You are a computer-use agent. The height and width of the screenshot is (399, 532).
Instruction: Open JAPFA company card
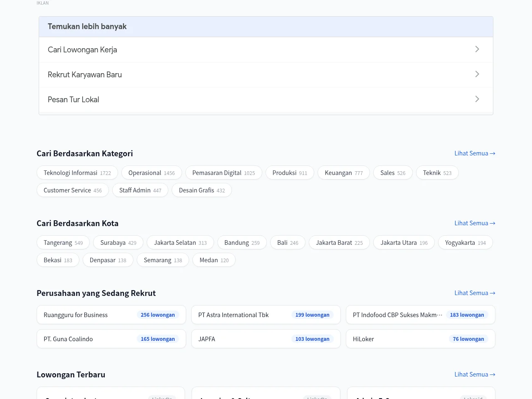(266, 339)
